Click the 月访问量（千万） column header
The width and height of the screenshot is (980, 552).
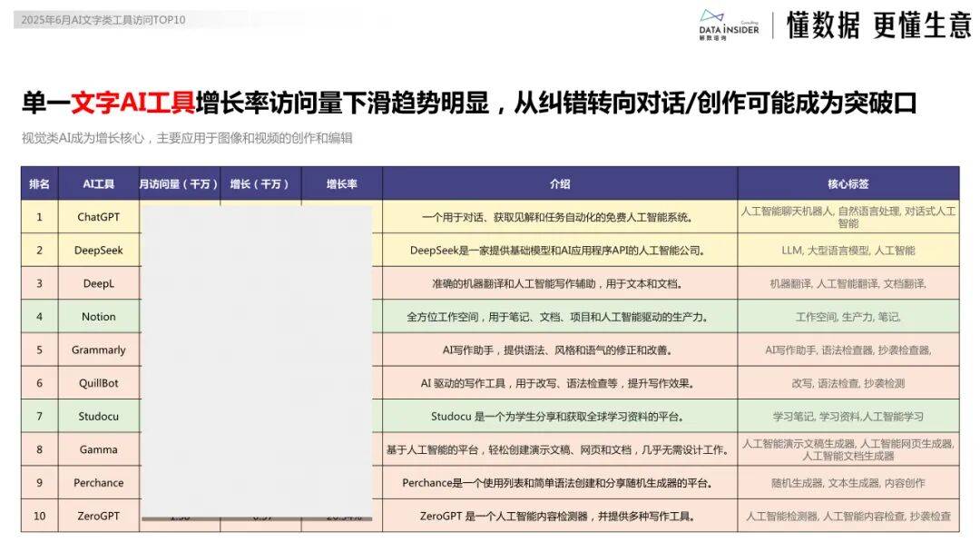(180, 183)
